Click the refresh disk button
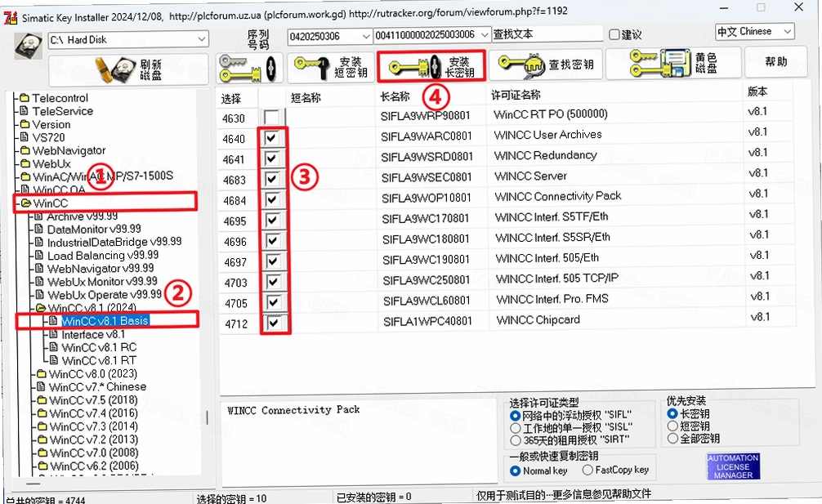The width and height of the screenshot is (822, 504). 128,69
